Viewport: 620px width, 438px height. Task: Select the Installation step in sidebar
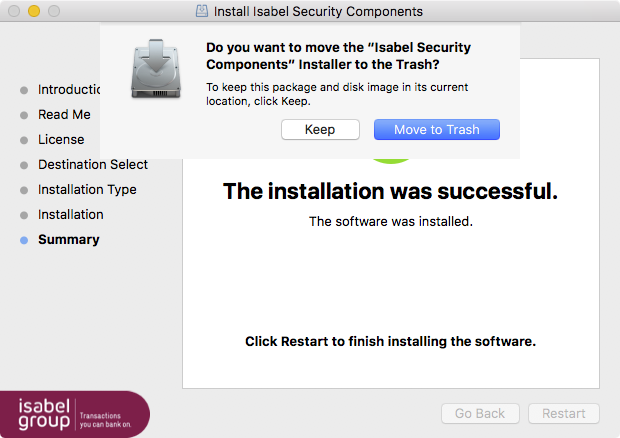70,215
